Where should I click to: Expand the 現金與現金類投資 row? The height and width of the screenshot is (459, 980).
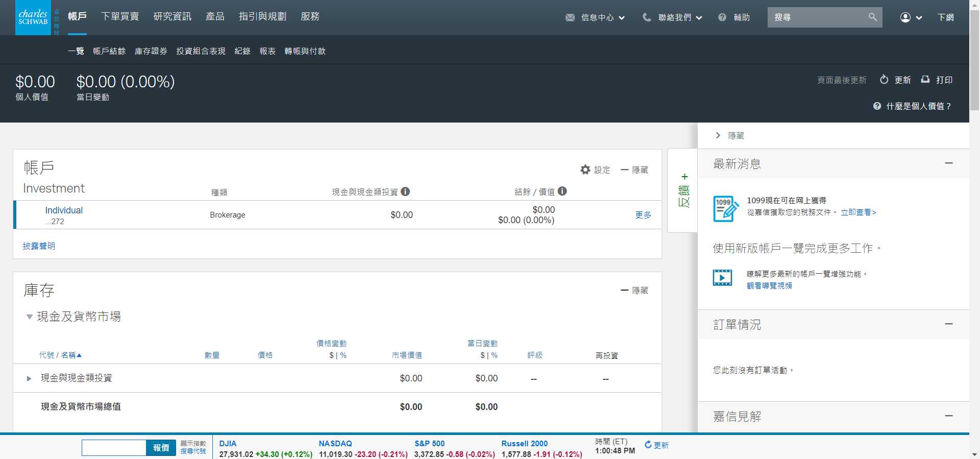tap(29, 378)
